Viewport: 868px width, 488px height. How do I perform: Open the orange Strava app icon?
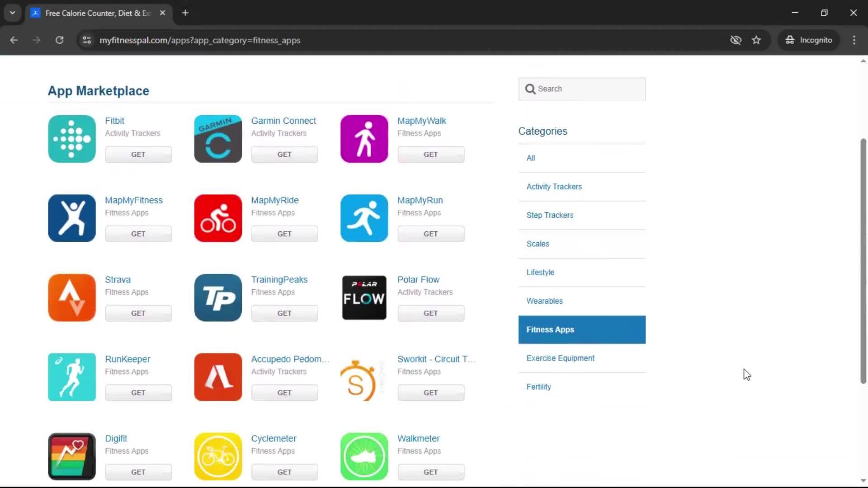72,298
